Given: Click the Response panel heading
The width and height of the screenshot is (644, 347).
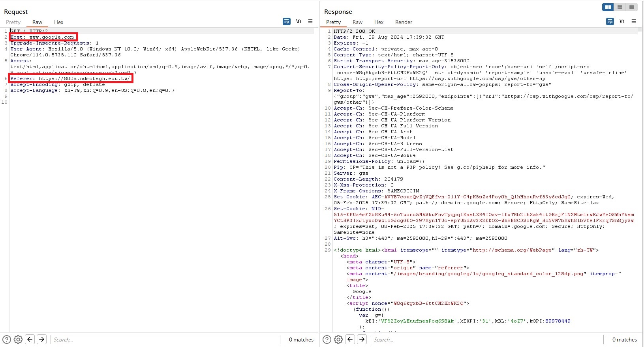Looking at the screenshot, I should 338,11.
